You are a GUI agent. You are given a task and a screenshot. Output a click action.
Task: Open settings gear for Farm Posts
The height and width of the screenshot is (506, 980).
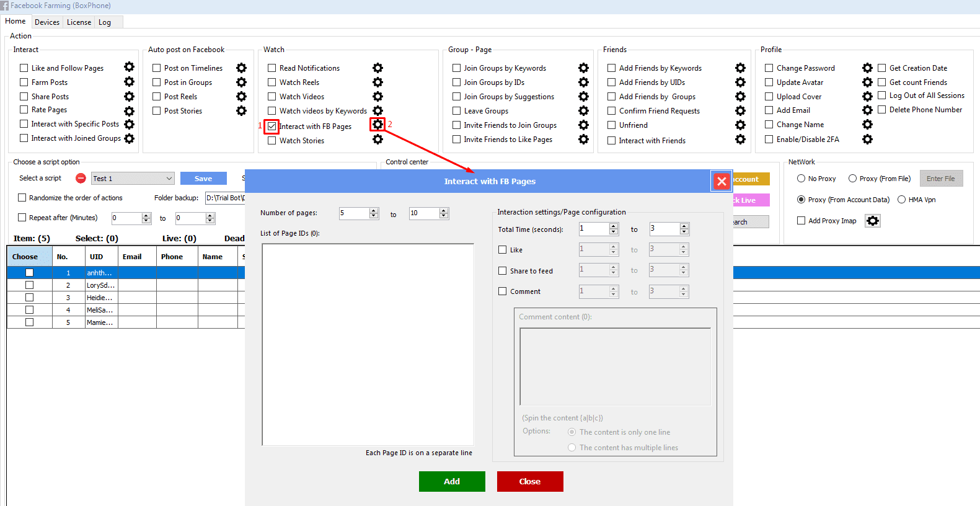point(129,81)
